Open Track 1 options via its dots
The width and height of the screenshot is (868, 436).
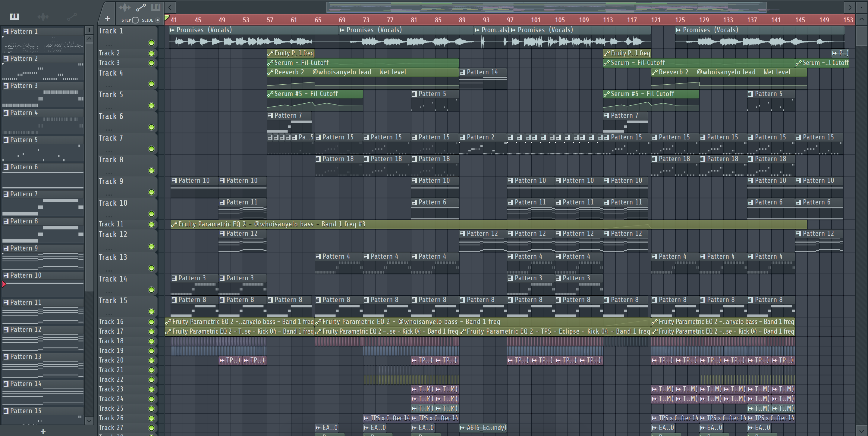click(108, 45)
